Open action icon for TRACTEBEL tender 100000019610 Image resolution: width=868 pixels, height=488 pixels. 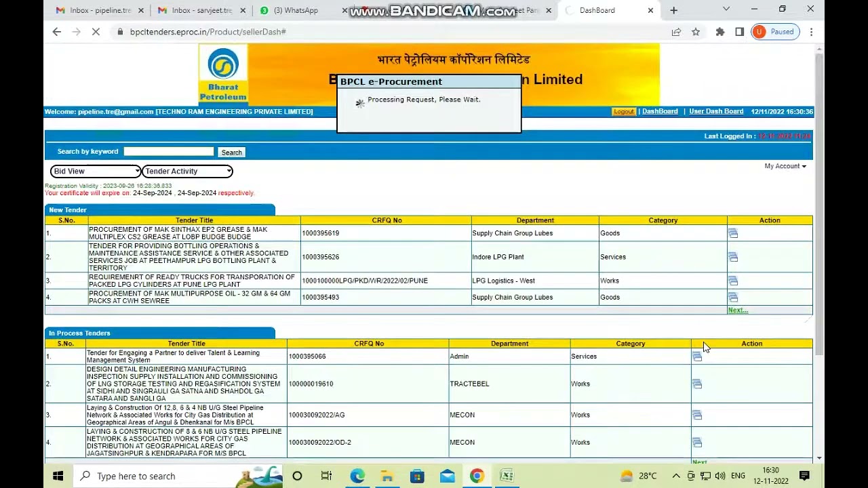tap(696, 384)
